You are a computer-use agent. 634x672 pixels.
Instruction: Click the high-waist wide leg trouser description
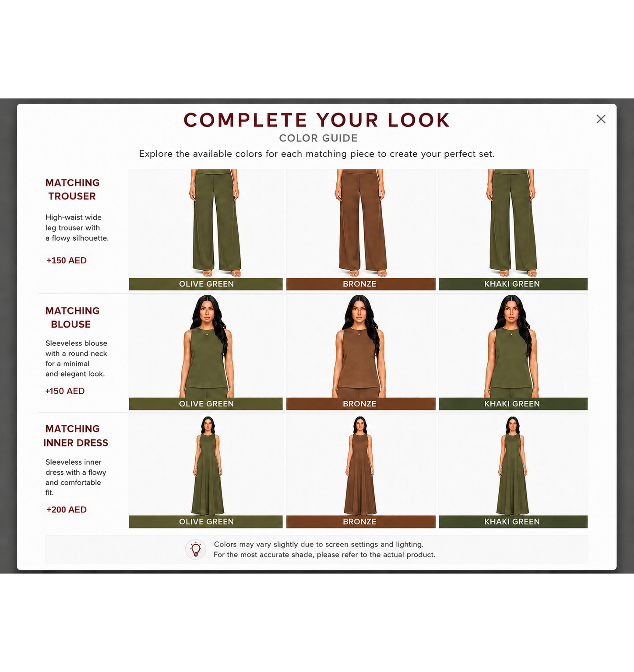(77, 227)
